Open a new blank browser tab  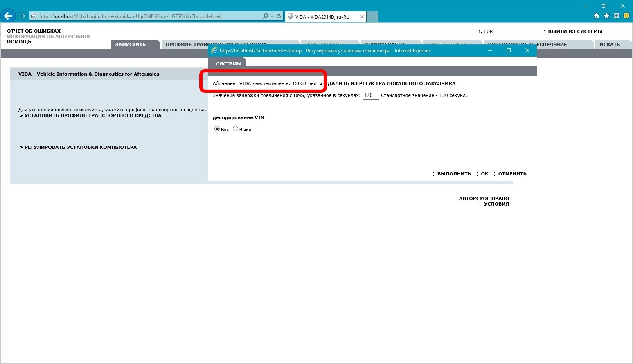click(x=372, y=17)
